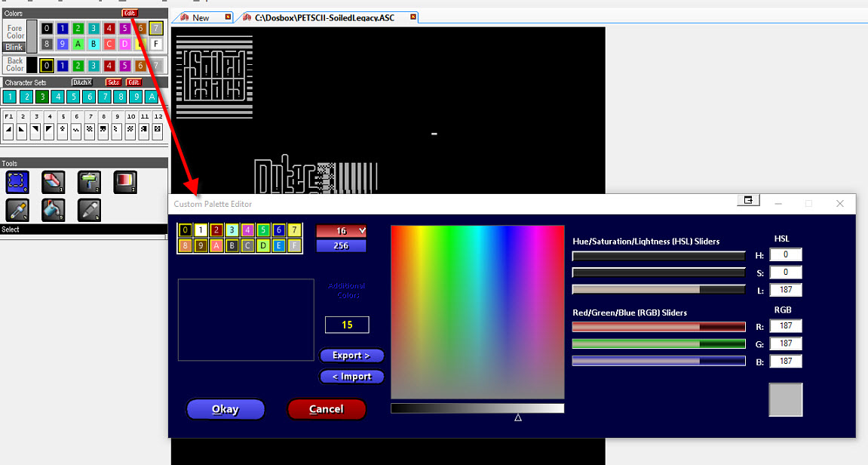The width and height of the screenshot is (868, 465).
Task: Edit the Additional Colors value field
Action: pyautogui.click(x=346, y=325)
